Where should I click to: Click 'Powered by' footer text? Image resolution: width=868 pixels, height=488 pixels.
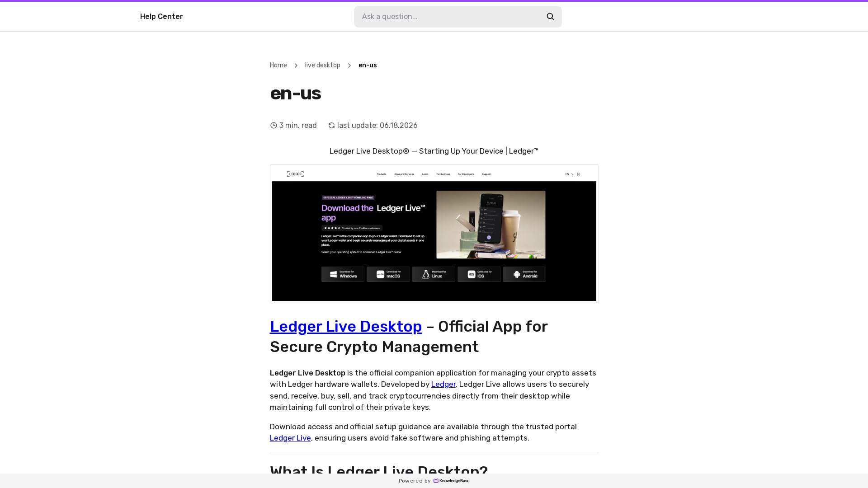(415, 481)
